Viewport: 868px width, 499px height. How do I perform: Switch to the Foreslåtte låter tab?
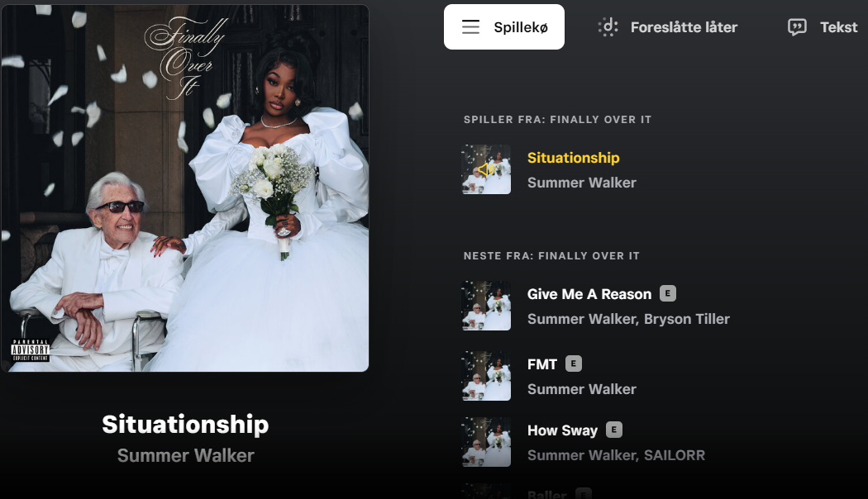coord(668,27)
